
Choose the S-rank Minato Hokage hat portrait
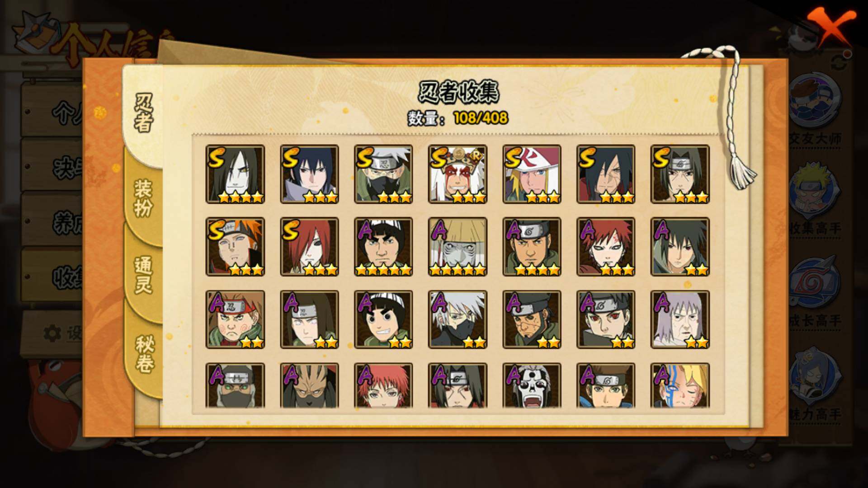tap(532, 174)
